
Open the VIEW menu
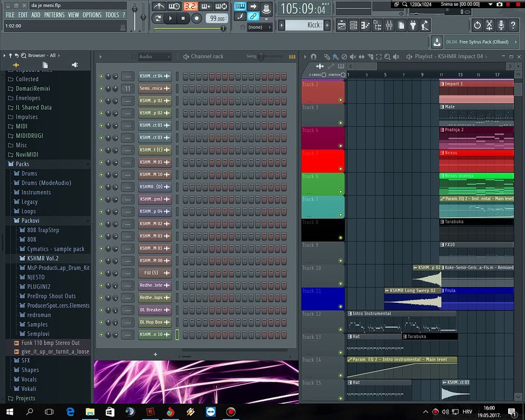pos(73,15)
